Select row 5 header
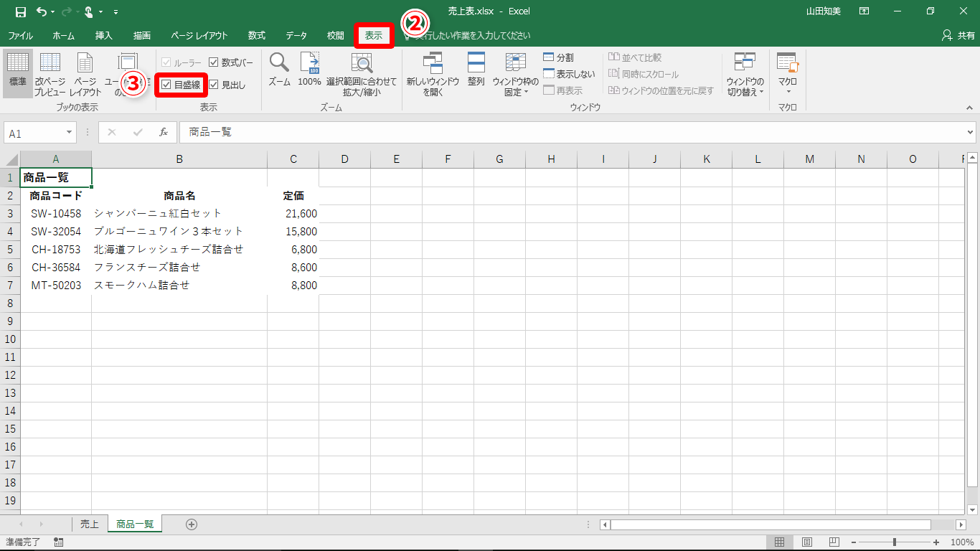The height and width of the screenshot is (551, 980). 10,250
